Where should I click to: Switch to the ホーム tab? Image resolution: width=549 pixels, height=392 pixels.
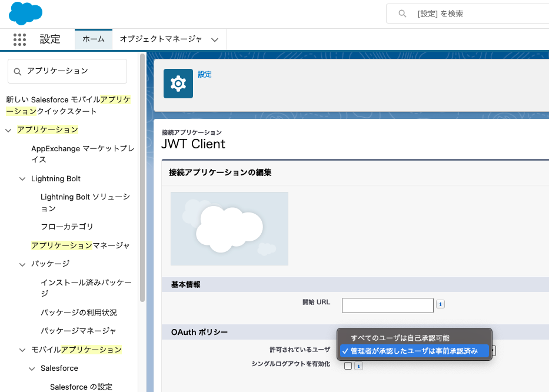[x=93, y=39]
